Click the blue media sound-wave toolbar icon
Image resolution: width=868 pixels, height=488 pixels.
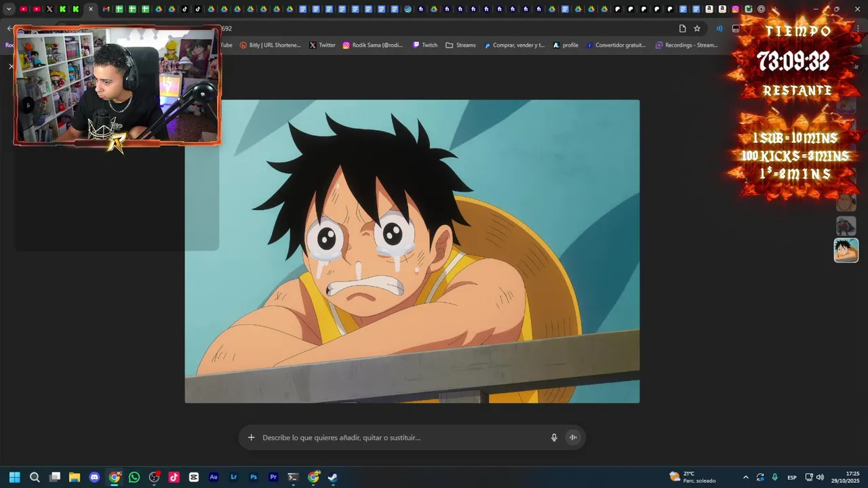pos(719,28)
